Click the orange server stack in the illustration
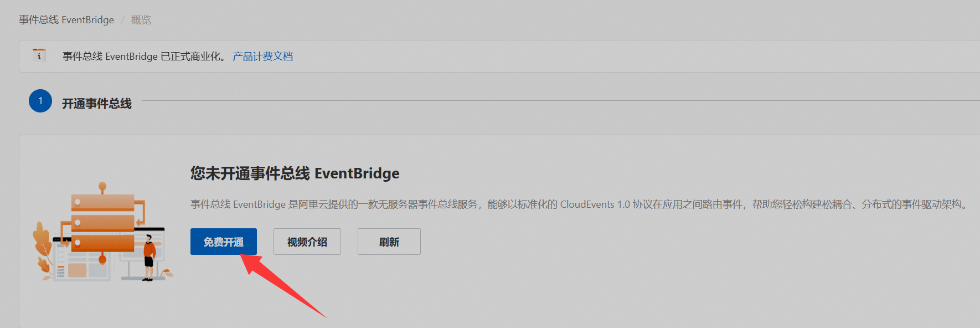 tap(103, 222)
